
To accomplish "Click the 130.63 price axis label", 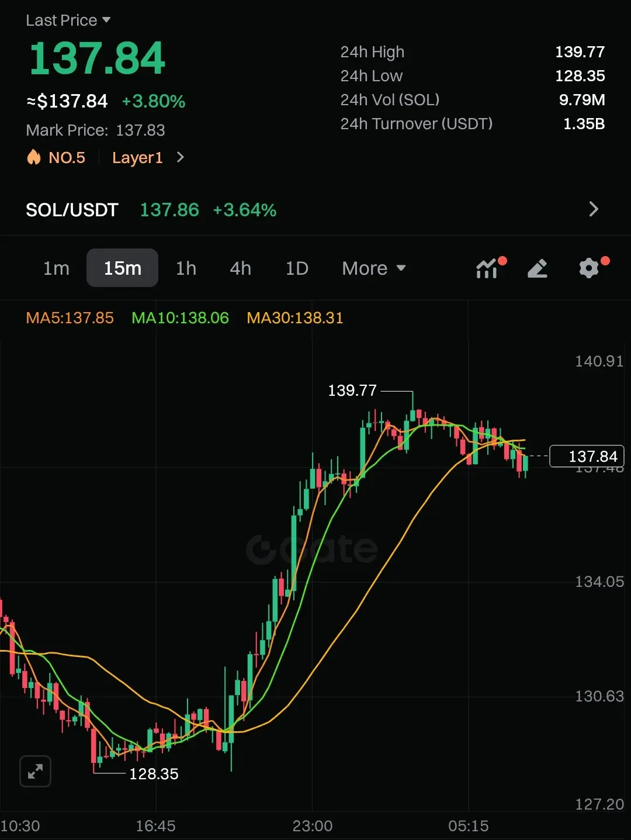I will pos(599,696).
